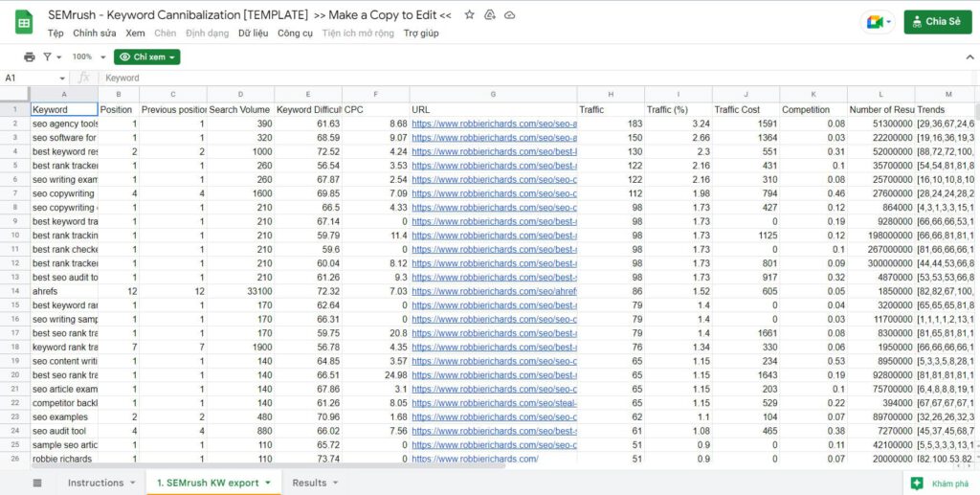Select the URL header cell

tap(493, 109)
